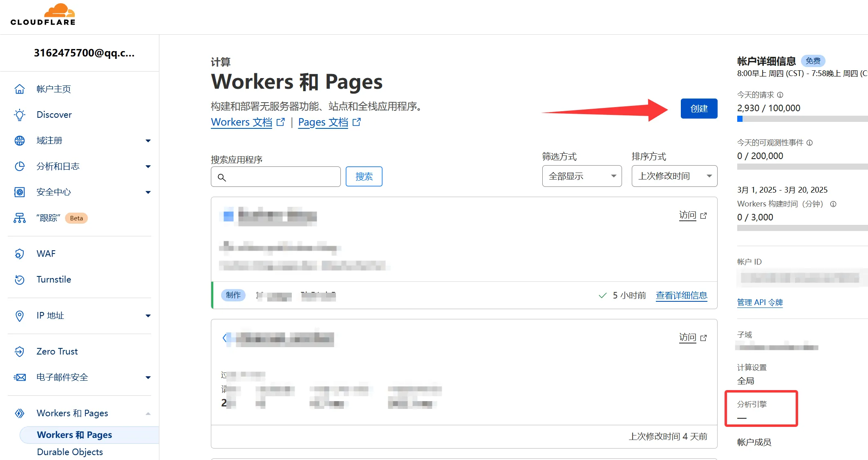868x460 pixels.
Task: Open the Workers 文档 link
Action: tap(241, 122)
